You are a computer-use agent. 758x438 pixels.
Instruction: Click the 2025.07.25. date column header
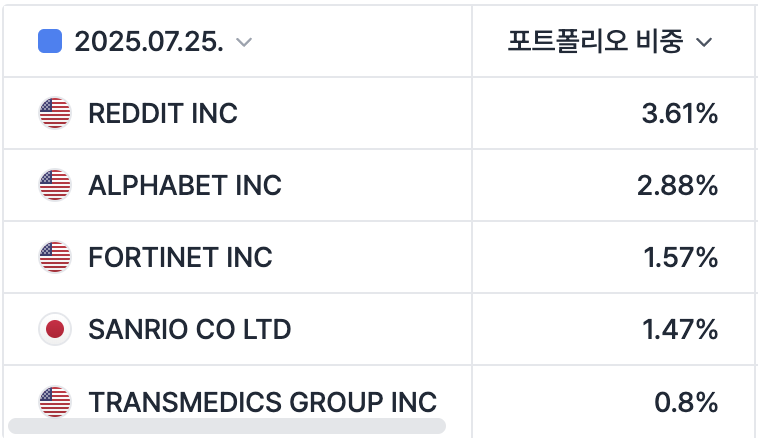(x=148, y=41)
